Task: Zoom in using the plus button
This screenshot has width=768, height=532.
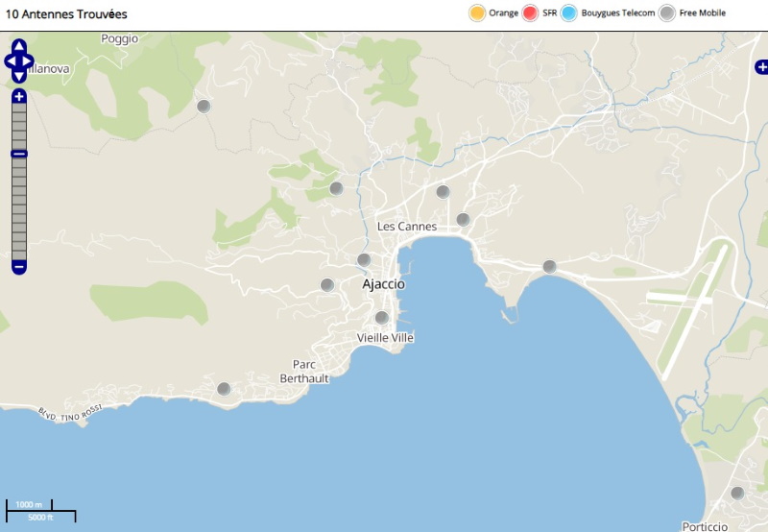Action: [x=19, y=96]
